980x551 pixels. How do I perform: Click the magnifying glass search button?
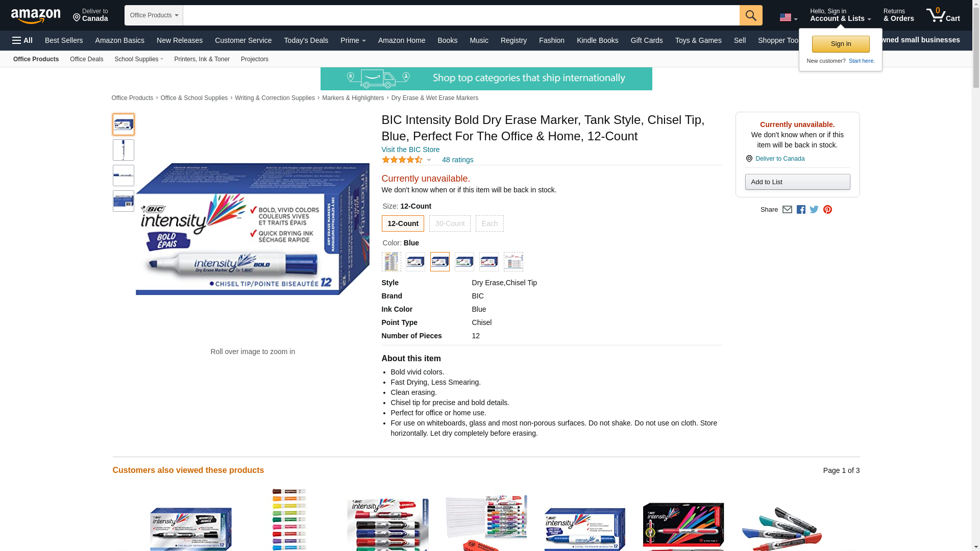click(x=751, y=15)
